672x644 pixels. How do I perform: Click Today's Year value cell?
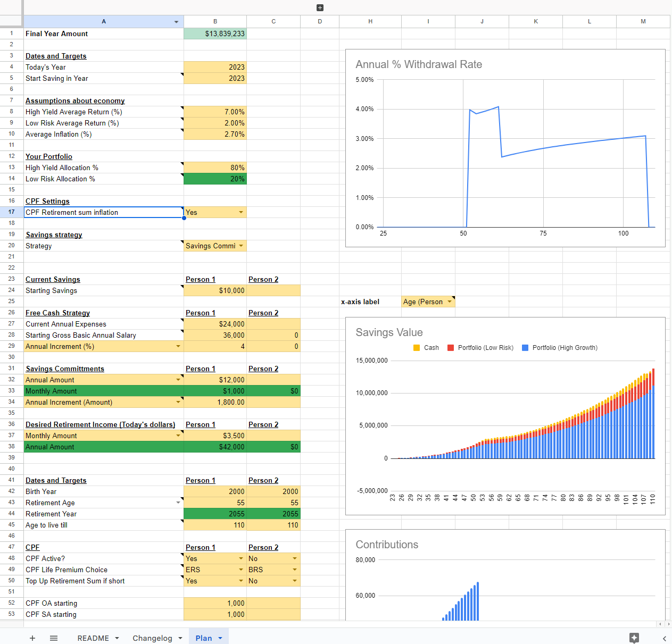click(215, 67)
